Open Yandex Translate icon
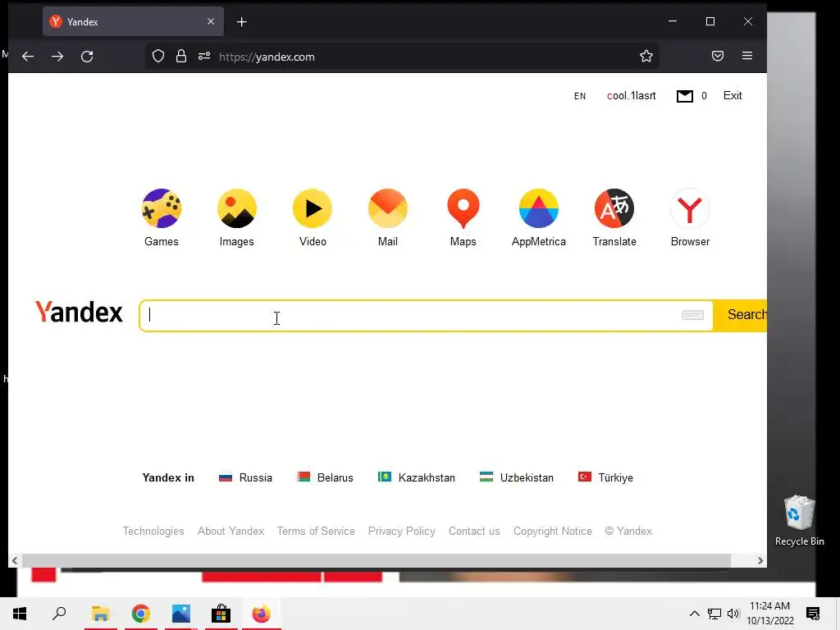The height and width of the screenshot is (630, 840). (x=614, y=209)
